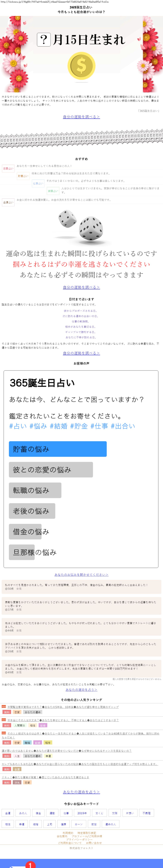Click the 恋愛占い badge icon
This screenshot has height=868, width=163.
click(x=8, y=168)
